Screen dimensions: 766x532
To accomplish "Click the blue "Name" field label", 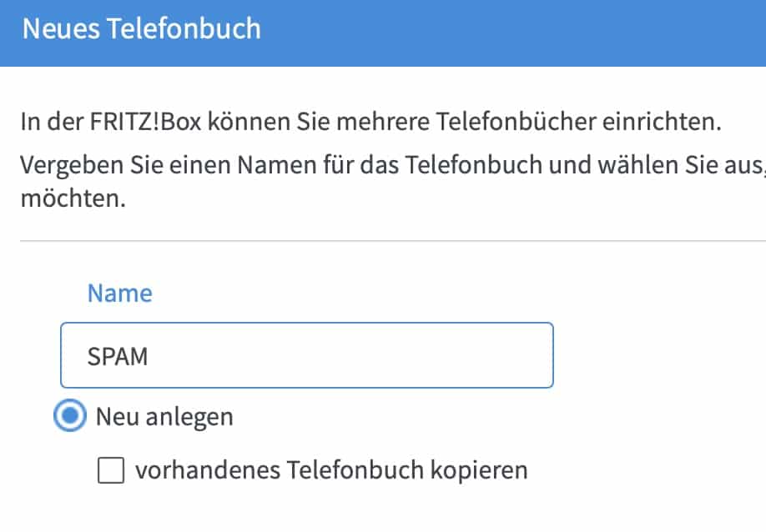I will (120, 294).
